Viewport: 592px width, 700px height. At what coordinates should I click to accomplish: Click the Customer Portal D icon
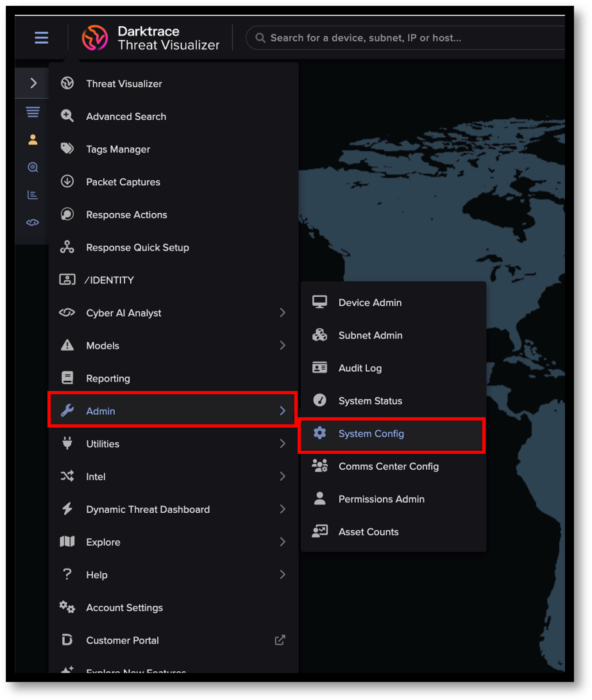(67, 640)
